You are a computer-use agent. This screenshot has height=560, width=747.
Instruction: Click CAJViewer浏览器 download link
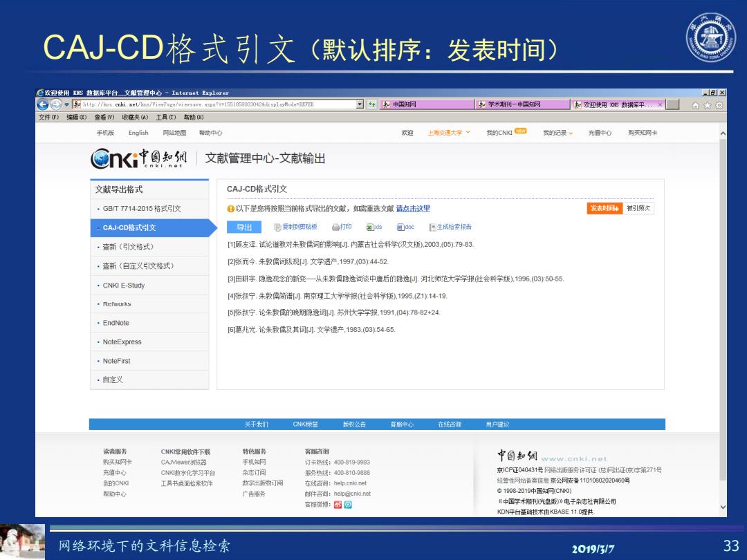[x=184, y=463]
